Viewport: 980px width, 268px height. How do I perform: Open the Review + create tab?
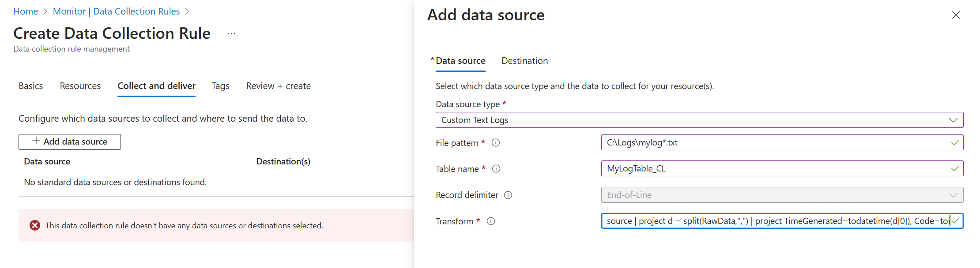coord(278,86)
